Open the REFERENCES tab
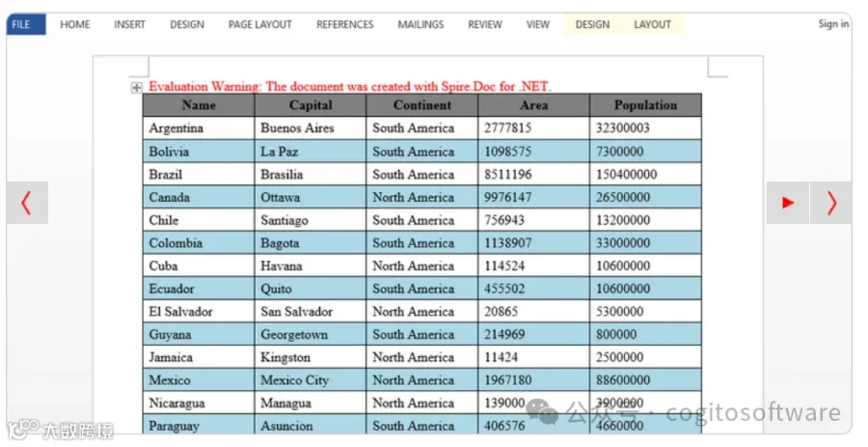 (345, 24)
